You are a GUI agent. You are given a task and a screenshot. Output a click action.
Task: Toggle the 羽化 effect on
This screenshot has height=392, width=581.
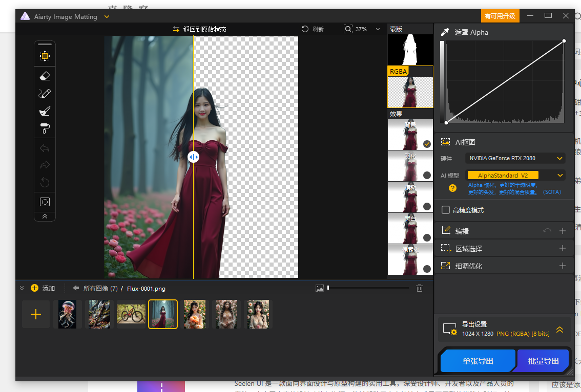coord(427,175)
